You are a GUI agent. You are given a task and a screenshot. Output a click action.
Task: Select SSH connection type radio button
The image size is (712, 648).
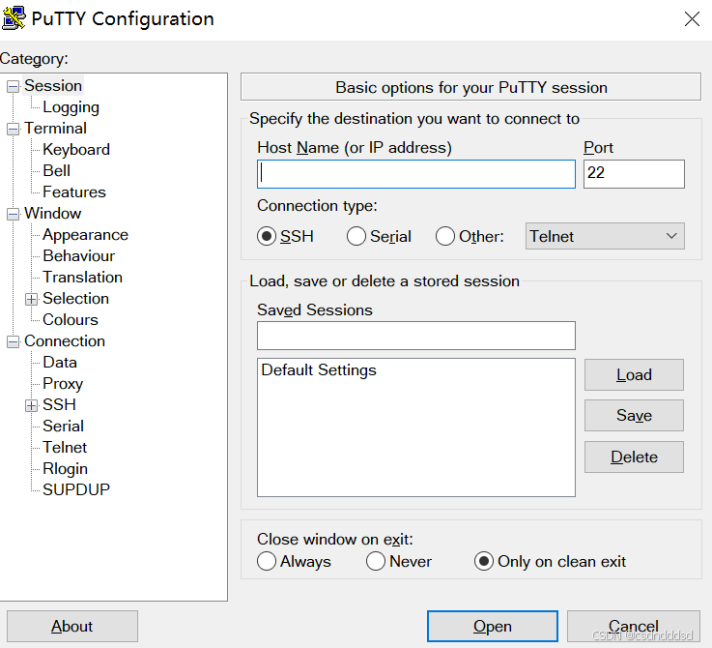click(267, 237)
